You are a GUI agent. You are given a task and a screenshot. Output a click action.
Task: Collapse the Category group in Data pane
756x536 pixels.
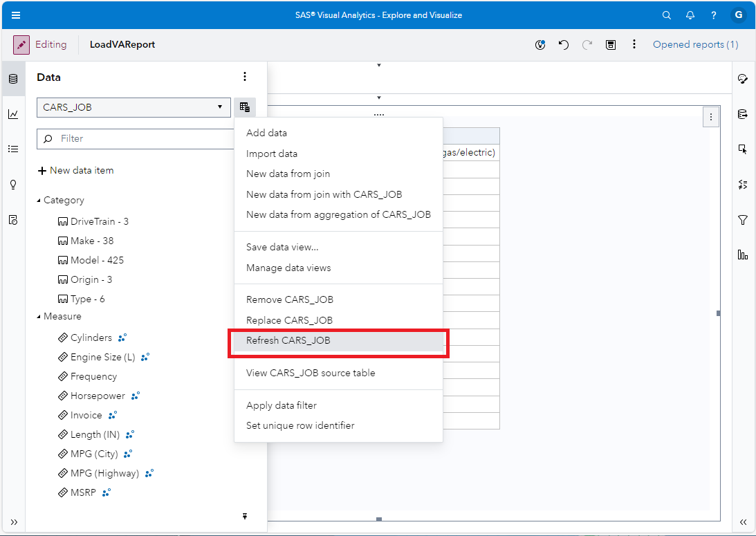tap(39, 200)
